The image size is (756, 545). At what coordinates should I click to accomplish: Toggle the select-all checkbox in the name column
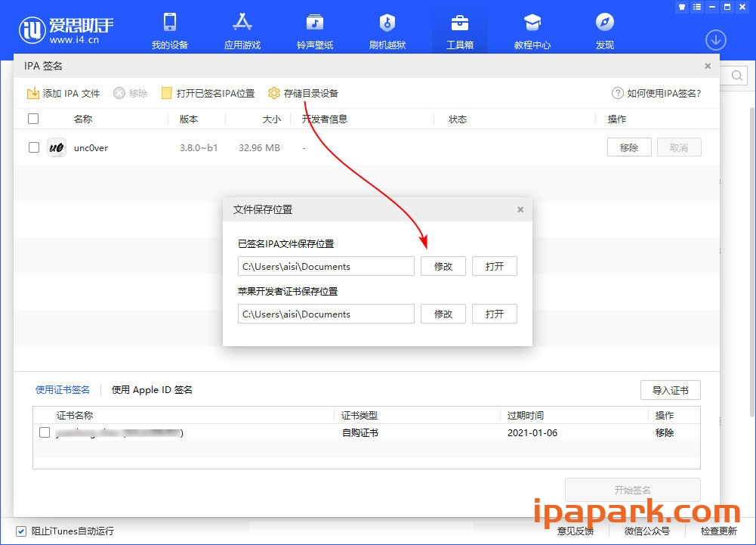[x=33, y=118]
